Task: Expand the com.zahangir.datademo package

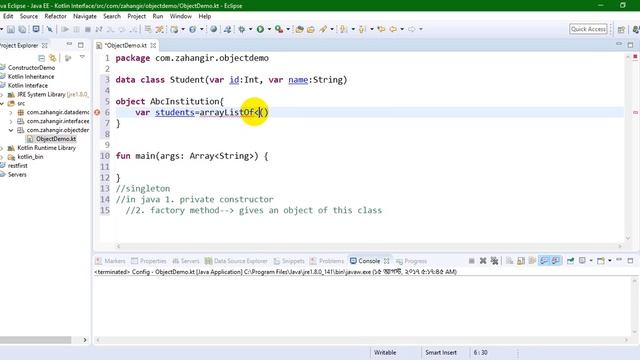Action: click(x=11, y=112)
